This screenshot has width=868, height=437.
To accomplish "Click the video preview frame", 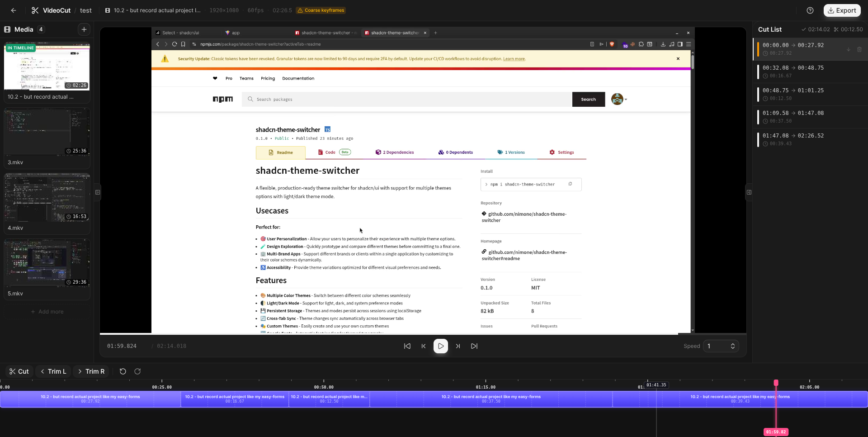I will (423, 180).
